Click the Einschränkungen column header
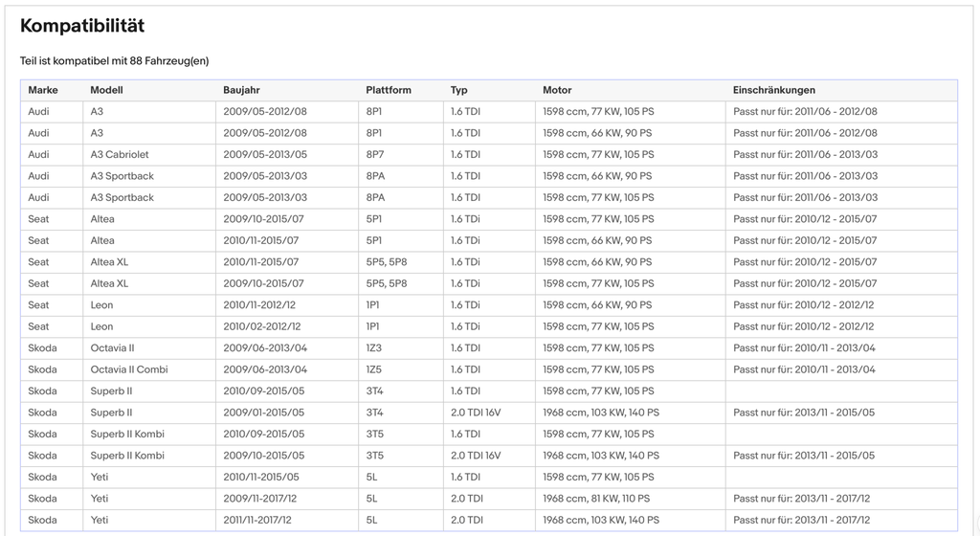The width and height of the screenshot is (980, 536). pyautogui.click(x=774, y=90)
